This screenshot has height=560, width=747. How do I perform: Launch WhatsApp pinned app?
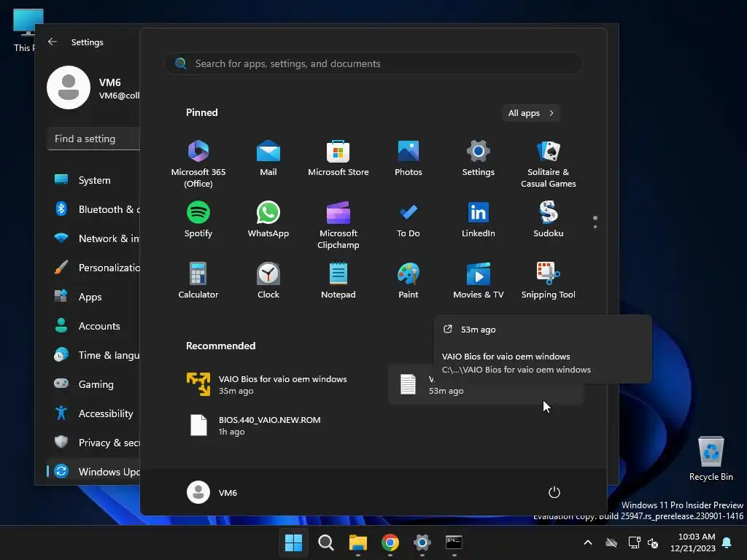268,219
